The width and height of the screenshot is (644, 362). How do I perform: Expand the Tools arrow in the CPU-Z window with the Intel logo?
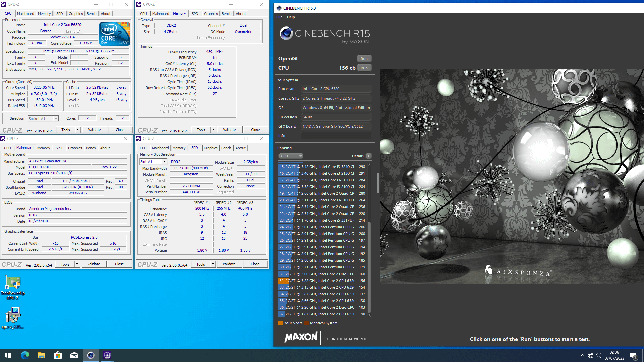[x=78, y=130]
